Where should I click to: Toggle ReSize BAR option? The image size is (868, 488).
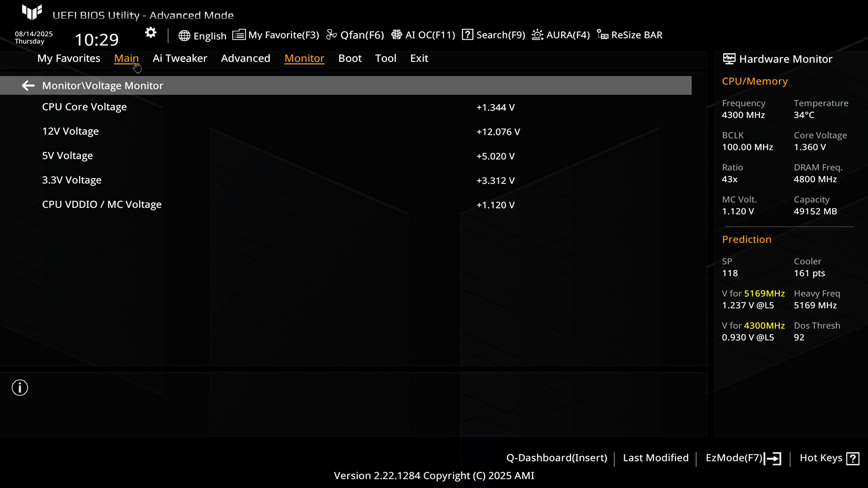pyautogui.click(x=629, y=35)
